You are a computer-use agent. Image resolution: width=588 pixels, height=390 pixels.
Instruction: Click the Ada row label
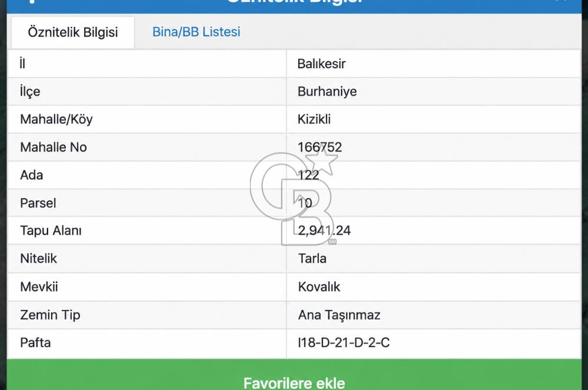coord(32,175)
